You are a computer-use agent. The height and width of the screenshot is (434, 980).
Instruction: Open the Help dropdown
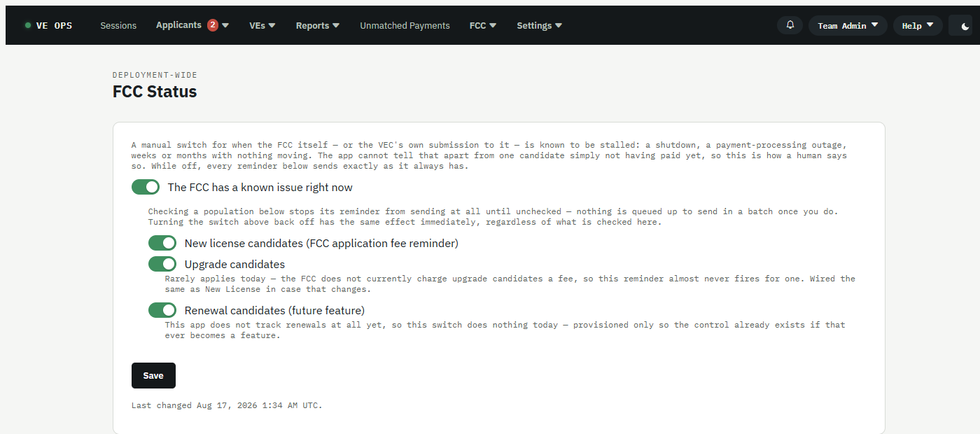click(x=918, y=26)
